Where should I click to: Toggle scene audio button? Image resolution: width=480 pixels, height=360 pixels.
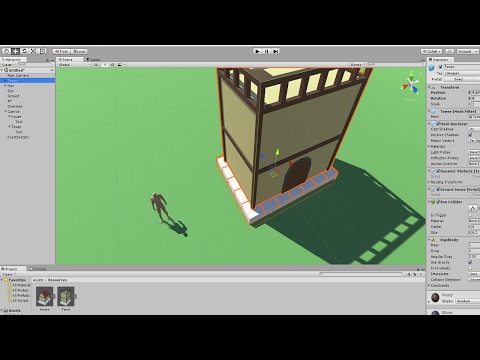tap(112, 65)
